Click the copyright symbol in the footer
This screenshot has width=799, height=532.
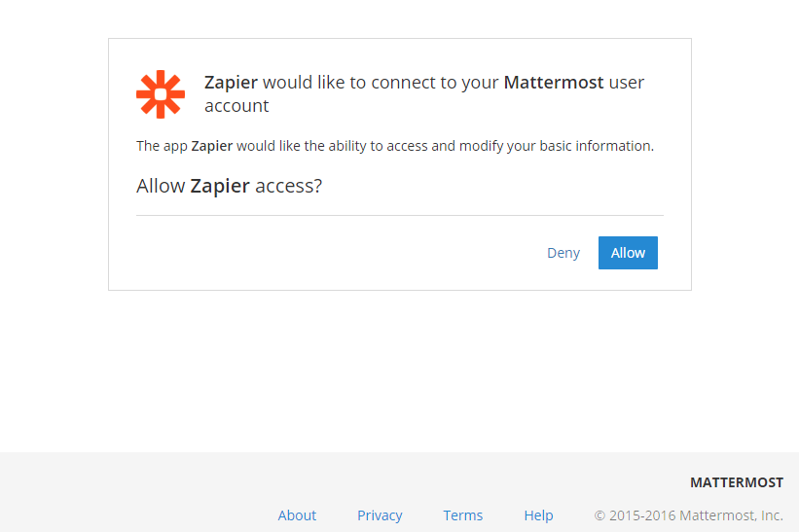599,515
